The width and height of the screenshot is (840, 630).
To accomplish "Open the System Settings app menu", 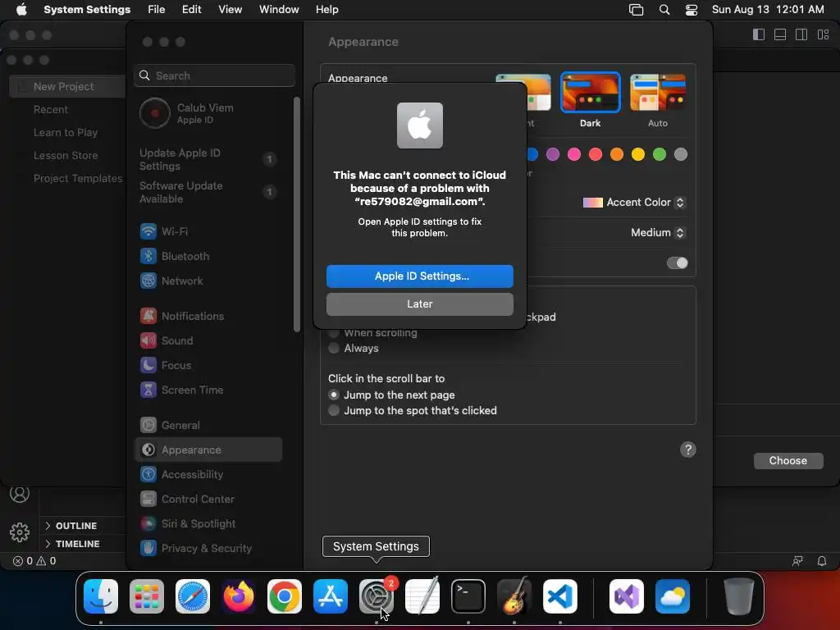I will [87, 10].
